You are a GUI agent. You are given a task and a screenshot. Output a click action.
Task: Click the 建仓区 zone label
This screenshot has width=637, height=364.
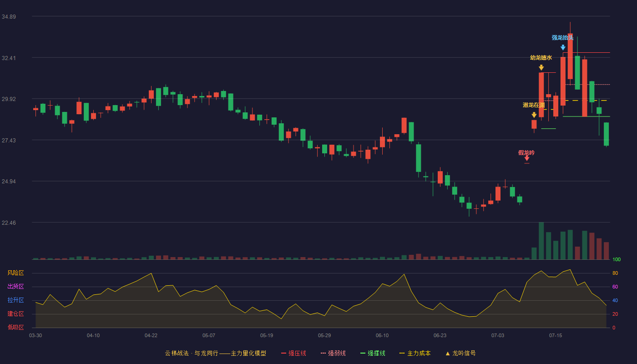(x=15, y=314)
